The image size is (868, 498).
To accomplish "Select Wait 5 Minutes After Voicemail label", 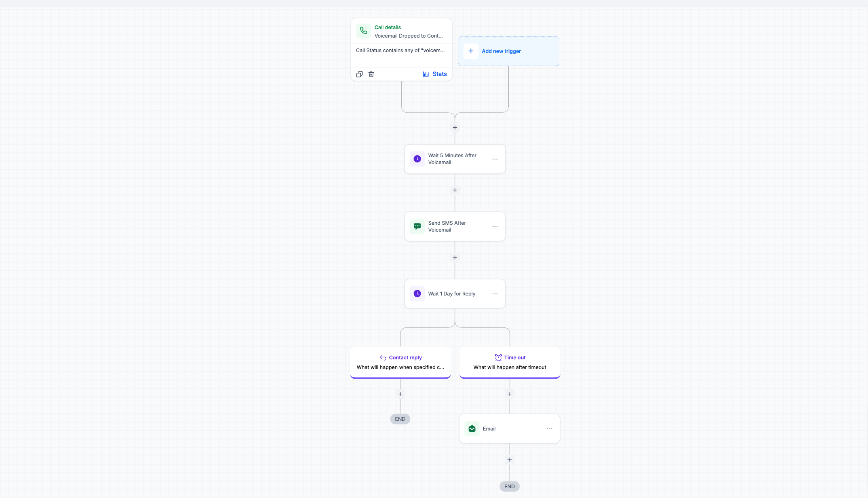I will coord(452,159).
